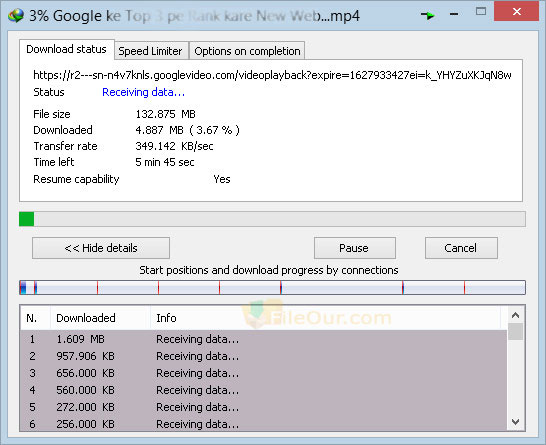The image size is (546, 445).
Task: Click the 'Start positions and download progress' label
Action: click(269, 271)
